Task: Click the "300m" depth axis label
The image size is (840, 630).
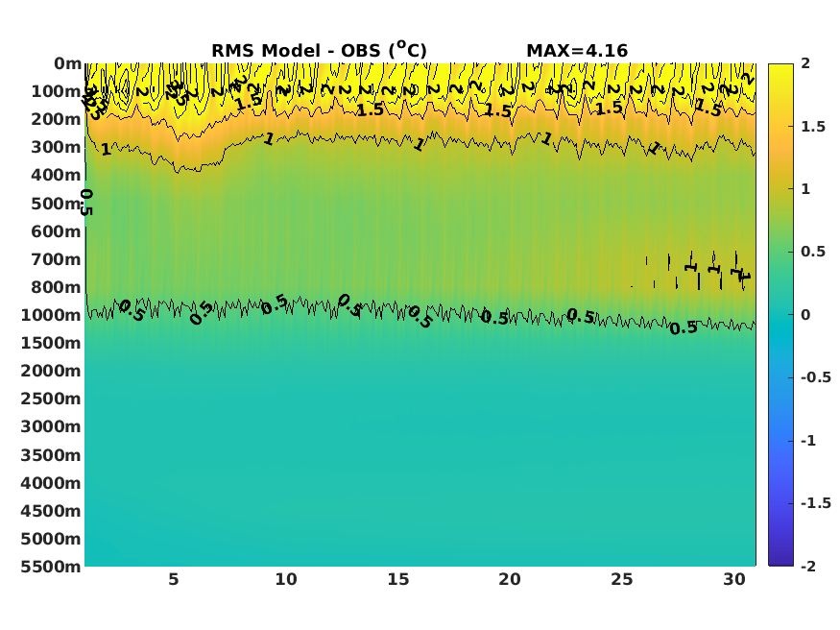Action: [x=56, y=147]
